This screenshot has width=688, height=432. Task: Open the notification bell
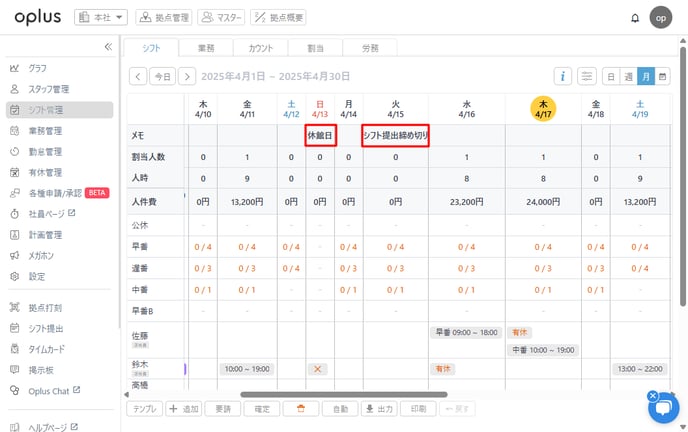coord(634,18)
